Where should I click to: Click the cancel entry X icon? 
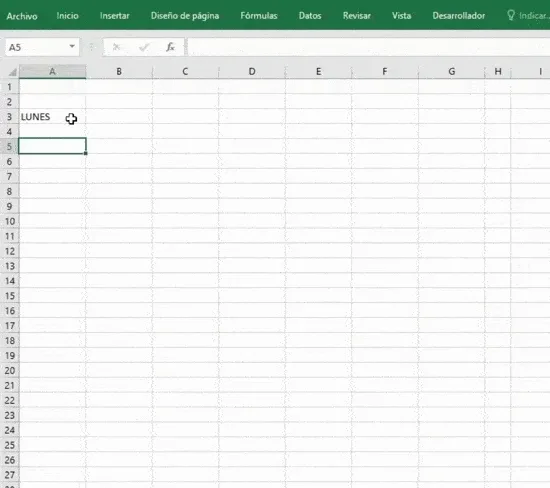coord(116,47)
